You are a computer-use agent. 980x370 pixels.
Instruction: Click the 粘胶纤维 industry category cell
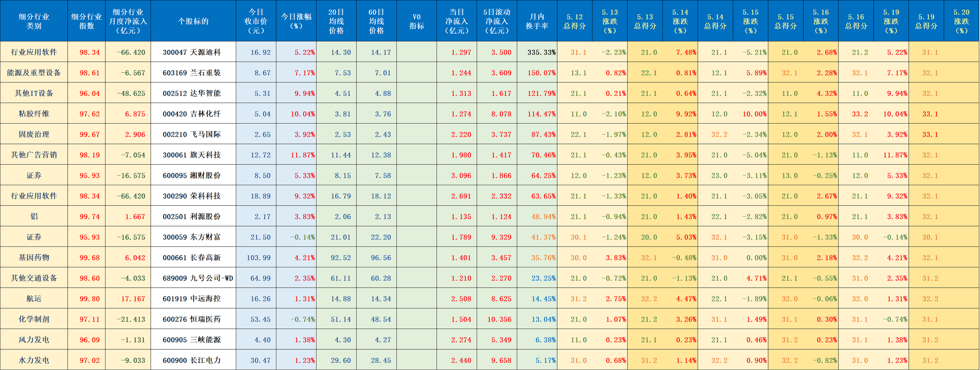point(34,114)
